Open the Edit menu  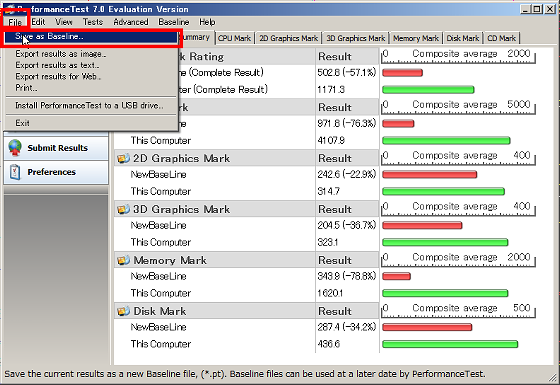click(38, 22)
